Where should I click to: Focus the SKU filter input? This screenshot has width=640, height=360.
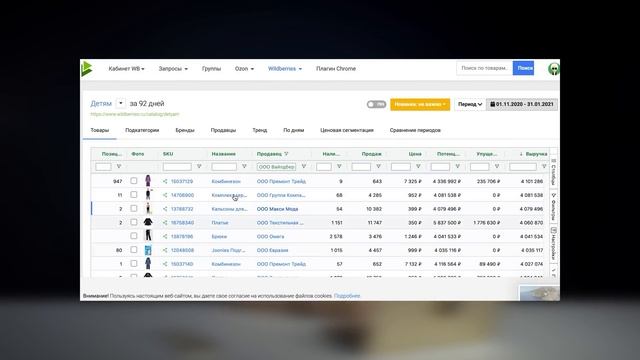177,167
